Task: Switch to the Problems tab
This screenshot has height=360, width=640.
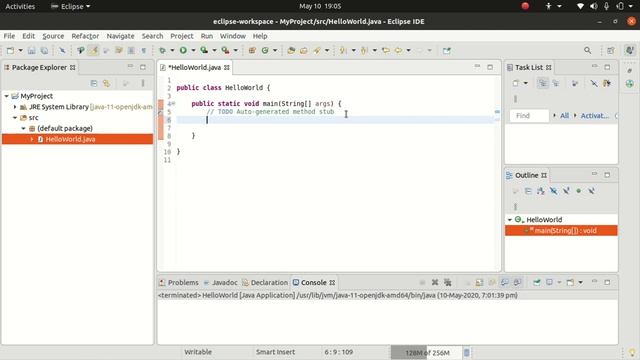Action: (179, 282)
